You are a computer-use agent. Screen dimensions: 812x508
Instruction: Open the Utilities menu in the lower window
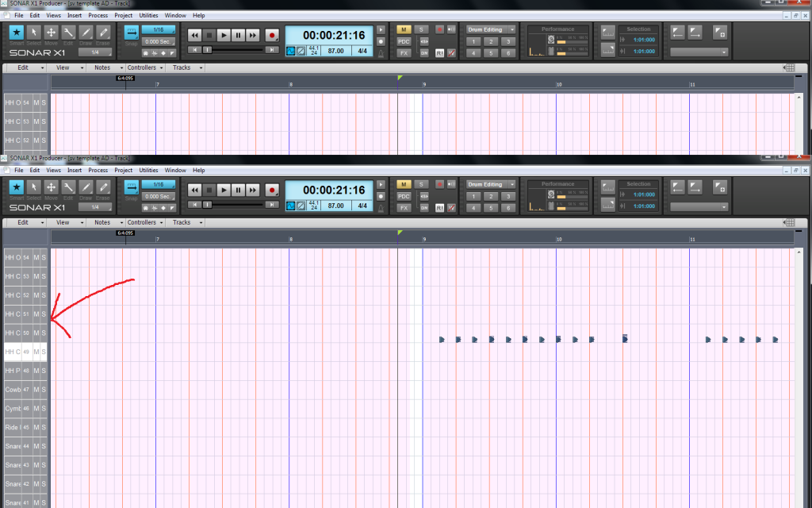coord(148,170)
